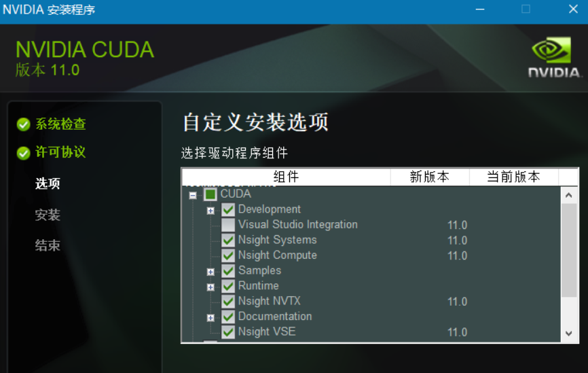Click the green check icon beside 许可协议
This screenshot has height=373, width=588.
point(23,153)
